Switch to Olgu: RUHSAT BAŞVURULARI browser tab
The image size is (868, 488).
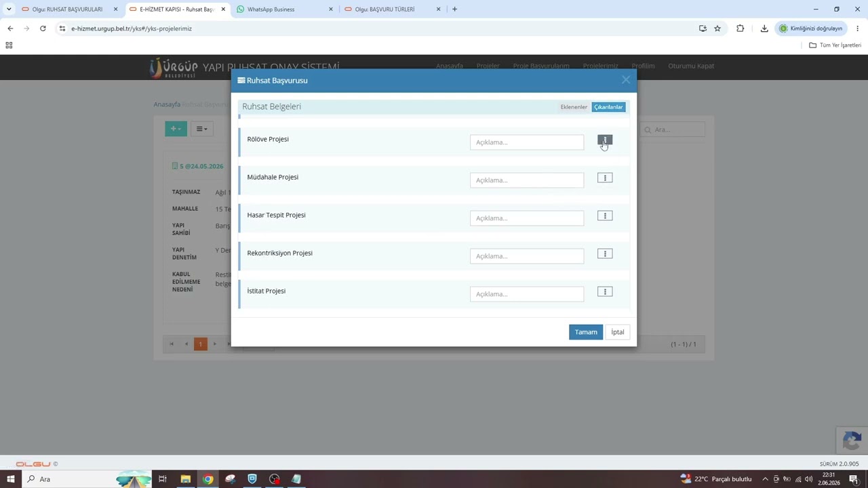pyautogui.click(x=68, y=9)
